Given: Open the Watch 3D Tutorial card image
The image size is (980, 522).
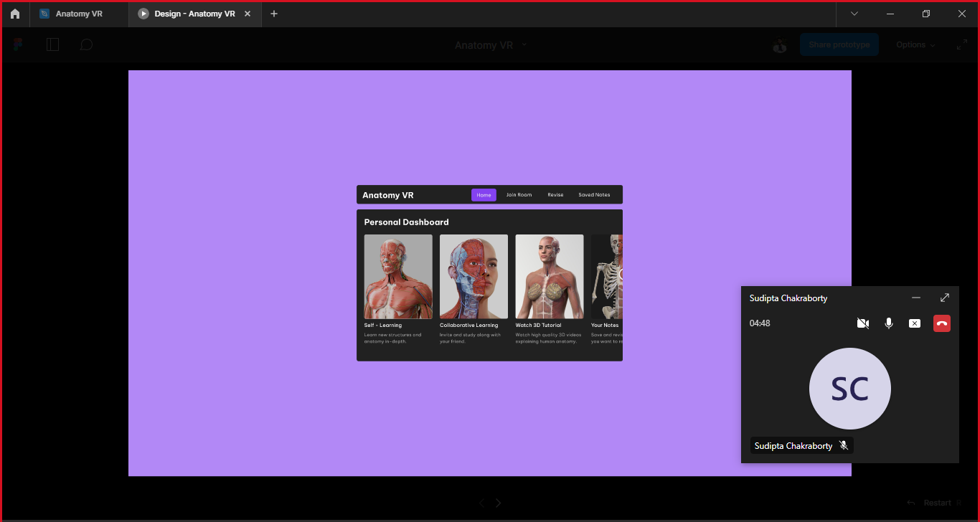Looking at the screenshot, I should [x=550, y=277].
